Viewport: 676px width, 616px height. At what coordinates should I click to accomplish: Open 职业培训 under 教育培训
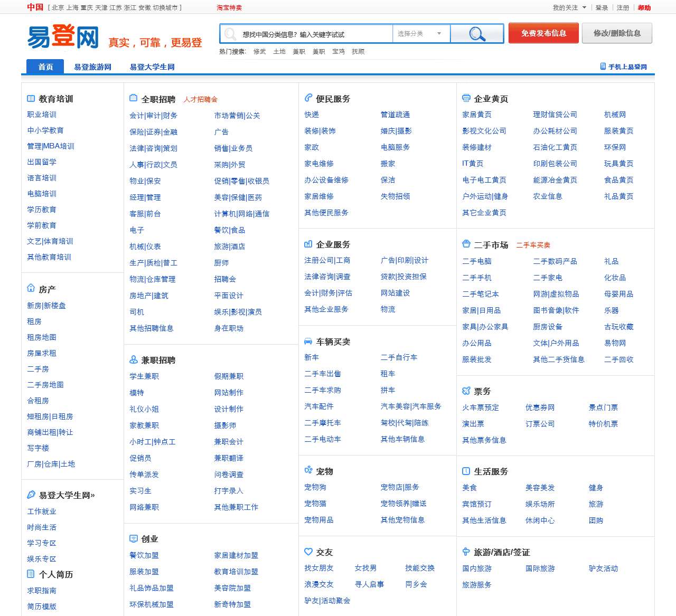pos(42,115)
